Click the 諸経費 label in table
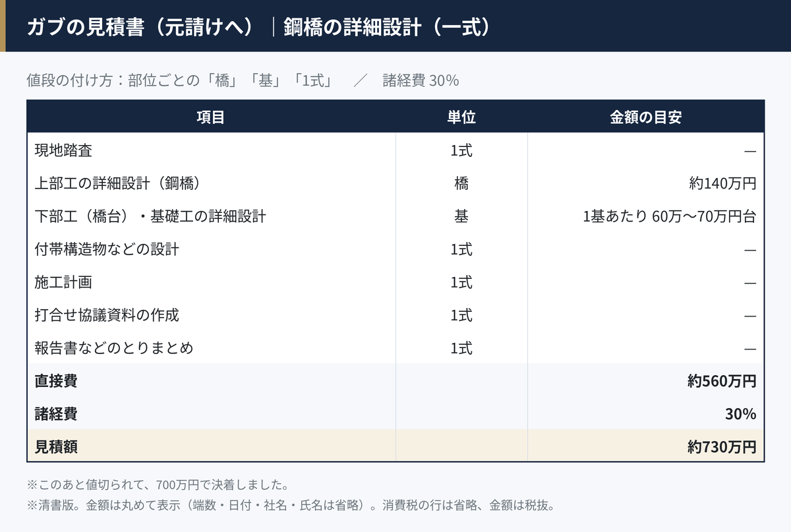791x532 pixels. [56, 414]
